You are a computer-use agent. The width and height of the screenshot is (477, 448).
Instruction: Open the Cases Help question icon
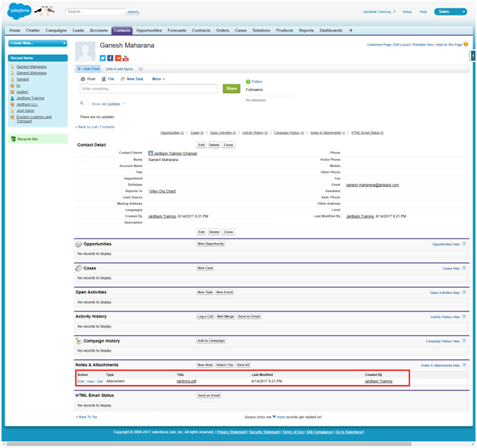tap(464, 268)
